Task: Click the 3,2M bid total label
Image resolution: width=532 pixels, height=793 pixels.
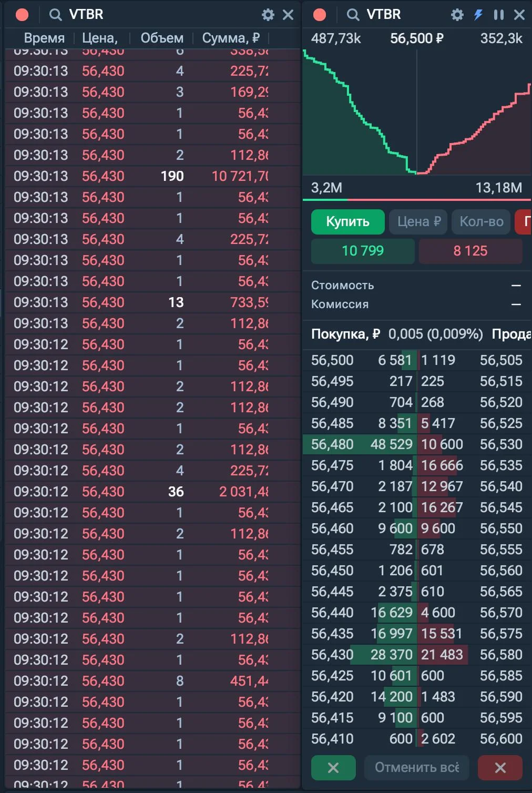Action: (326, 188)
